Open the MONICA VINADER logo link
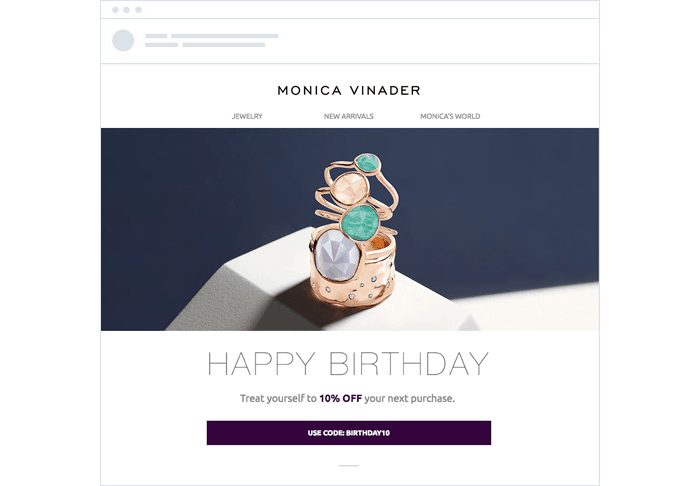 click(x=349, y=91)
